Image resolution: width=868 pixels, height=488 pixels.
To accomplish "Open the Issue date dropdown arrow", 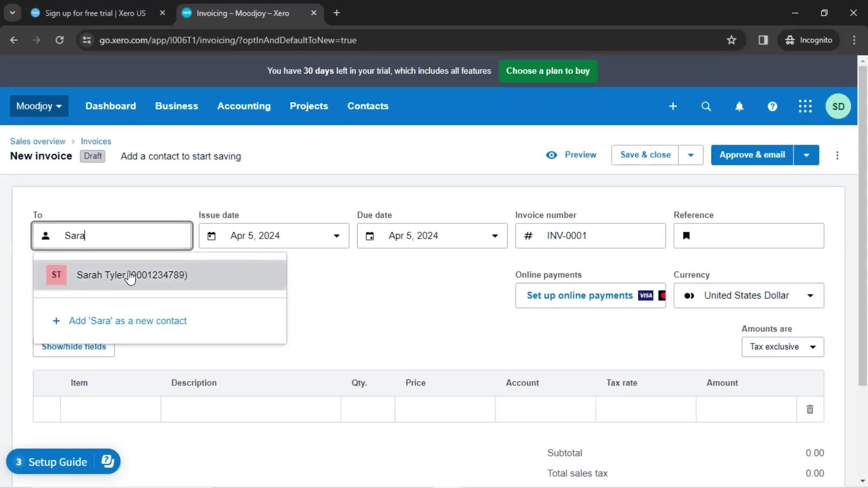I will click(x=336, y=236).
